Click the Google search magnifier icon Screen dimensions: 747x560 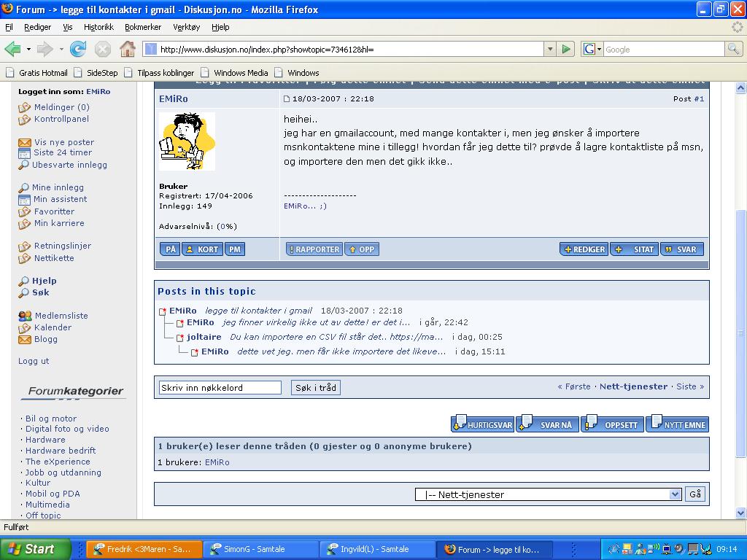(733, 49)
